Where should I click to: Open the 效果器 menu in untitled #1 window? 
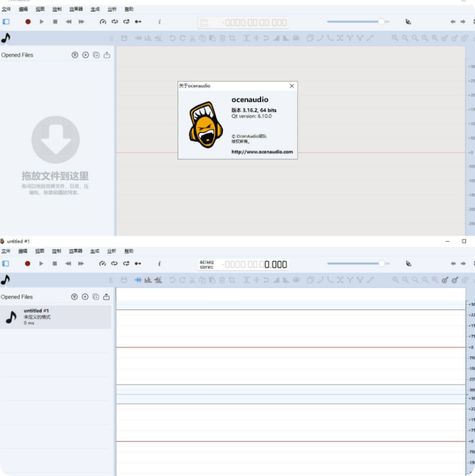point(76,251)
